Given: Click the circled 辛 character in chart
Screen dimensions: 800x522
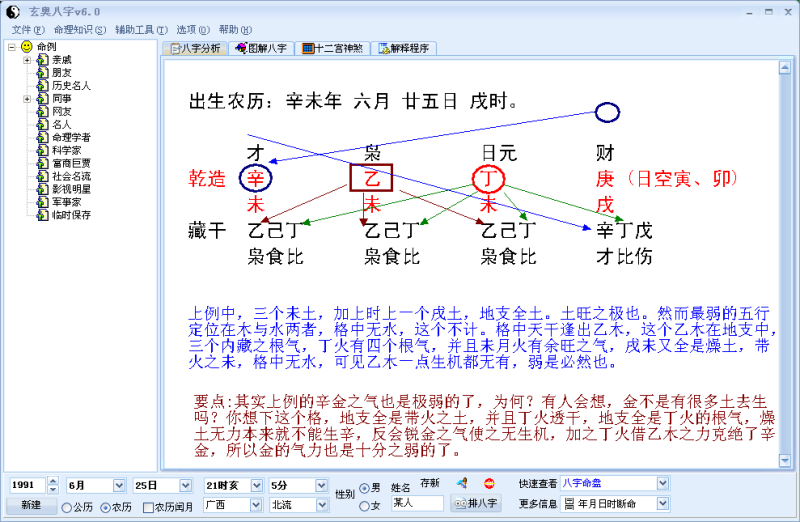Looking at the screenshot, I should [255, 178].
